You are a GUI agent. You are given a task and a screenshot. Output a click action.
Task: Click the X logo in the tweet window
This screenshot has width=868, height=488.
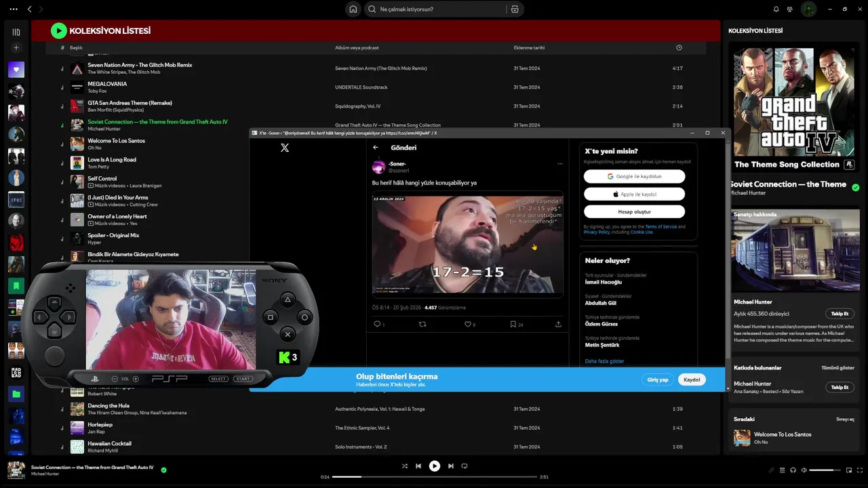(x=285, y=148)
